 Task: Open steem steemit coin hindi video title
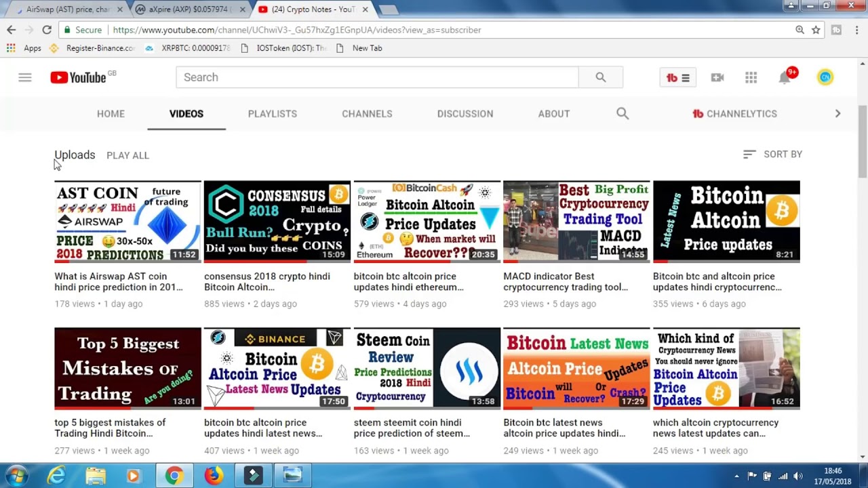point(412,428)
